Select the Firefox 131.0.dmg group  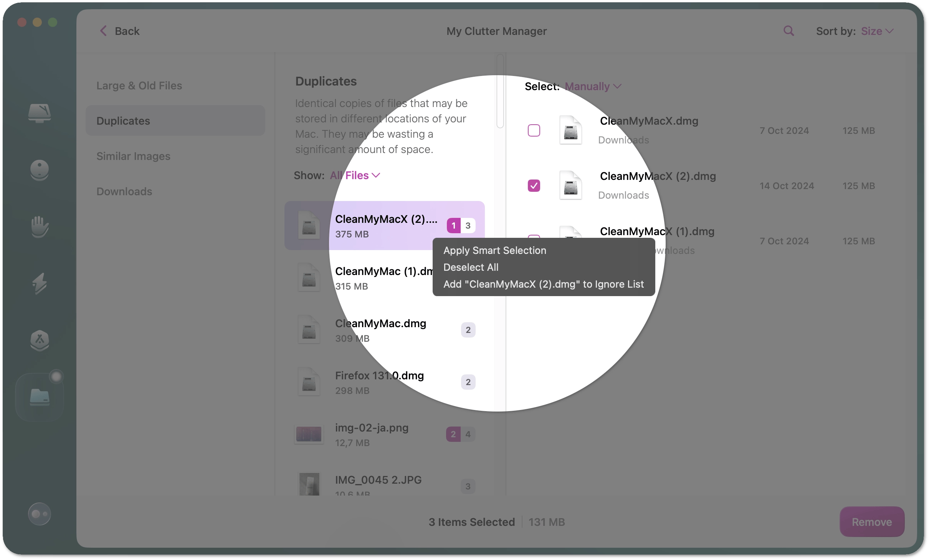click(x=385, y=382)
